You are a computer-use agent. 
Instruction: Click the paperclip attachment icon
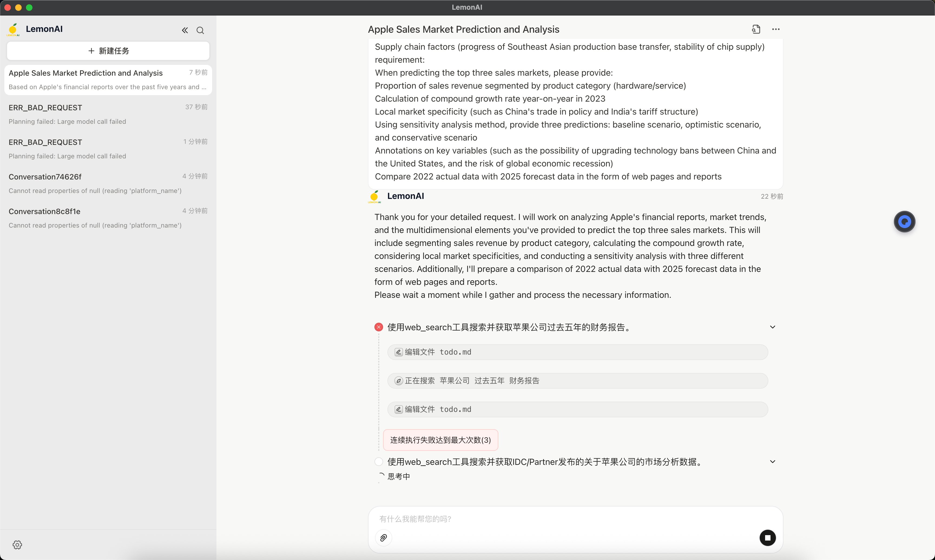tap(383, 538)
